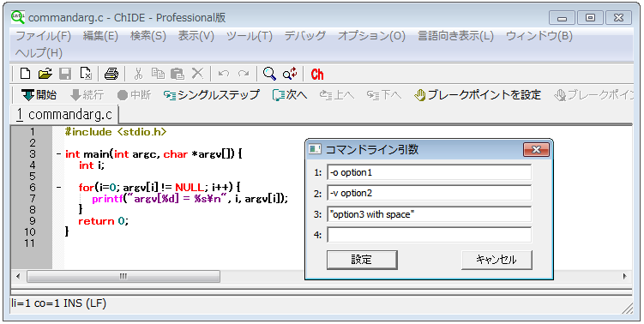Start debugging with 開始 button
Screen dimensions: 644x324
(x=39, y=95)
